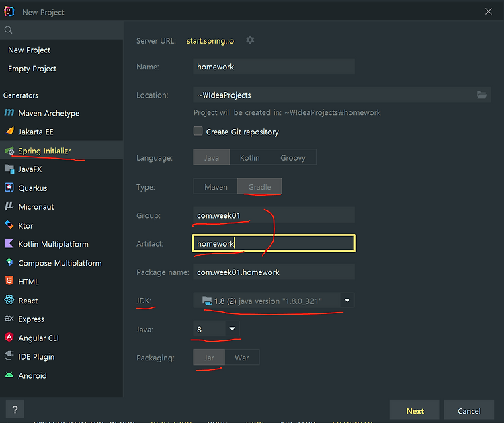Choose Maven as project type

[x=216, y=186]
